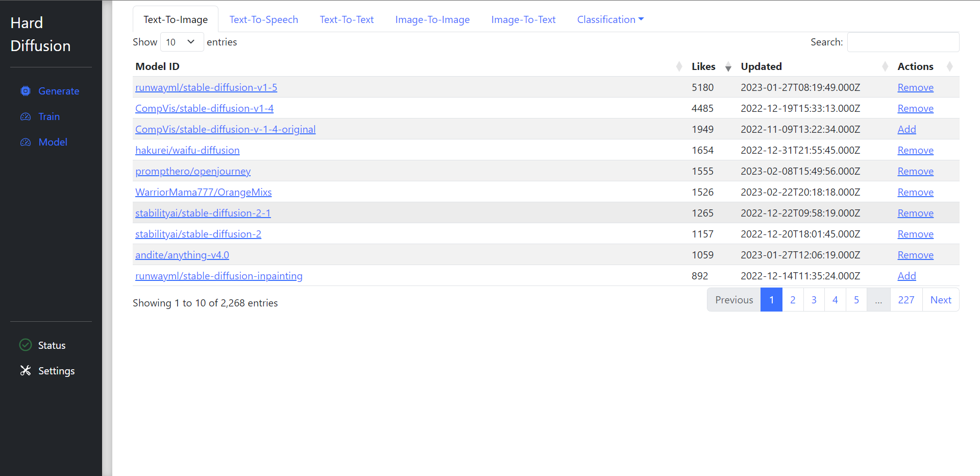This screenshot has width=980, height=476.
Task: Open CompVis/stable-diffusion-v1-4 model link
Action: tap(204, 108)
